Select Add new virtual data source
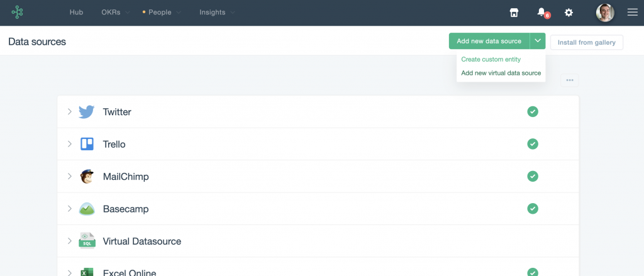The width and height of the screenshot is (644, 276). (x=501, y=73)
